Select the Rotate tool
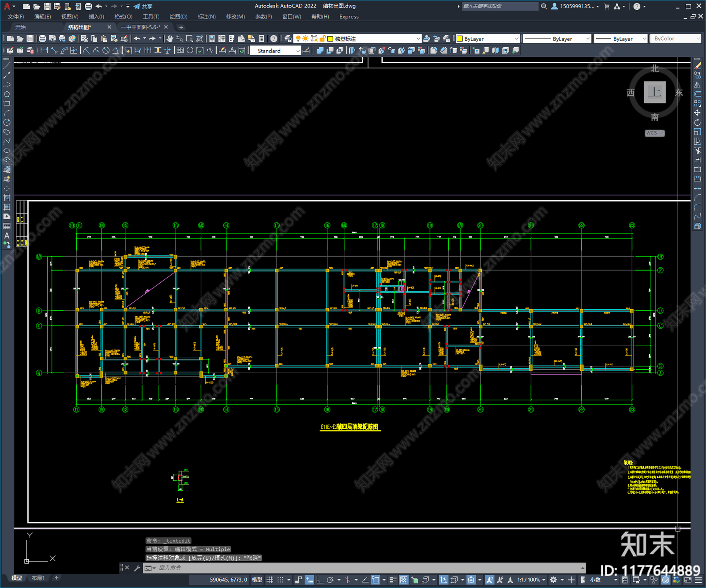Viewport: 706px width, 588px height. pos(697,123)
